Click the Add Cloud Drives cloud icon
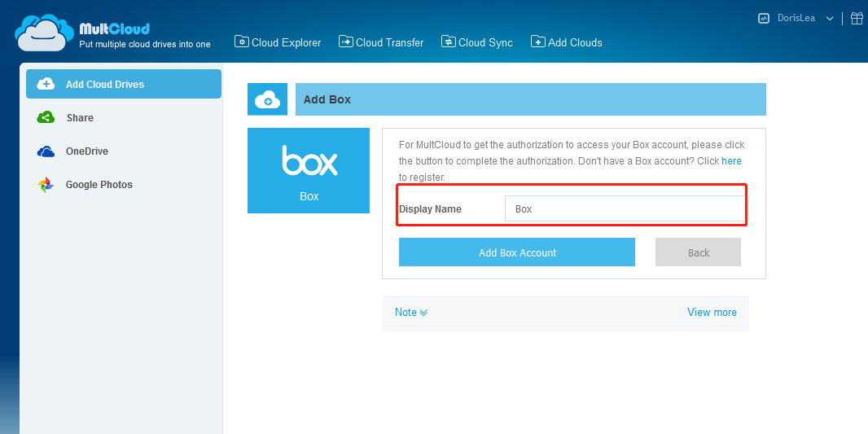868x434 pixels. pos(46,84)
